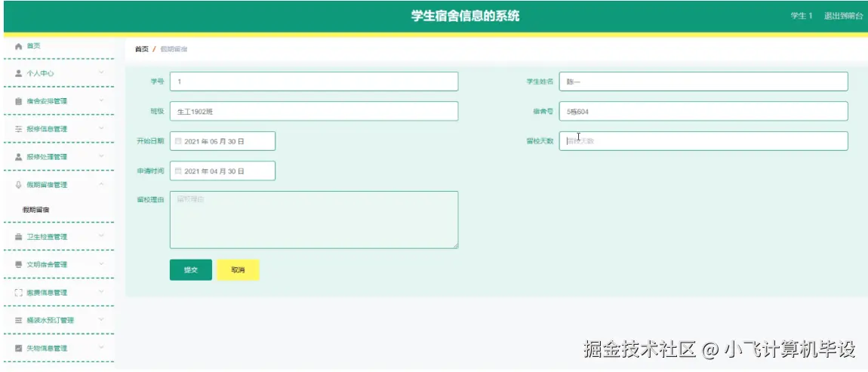The height and width of the screenshot is (372, 868).
Task: Click the chart icon for 失物信息管理
Action: point(18,348)
